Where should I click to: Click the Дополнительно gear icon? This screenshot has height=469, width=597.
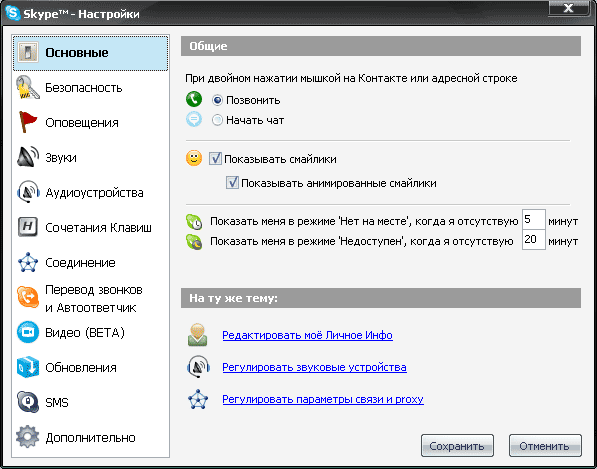(28, 437)
